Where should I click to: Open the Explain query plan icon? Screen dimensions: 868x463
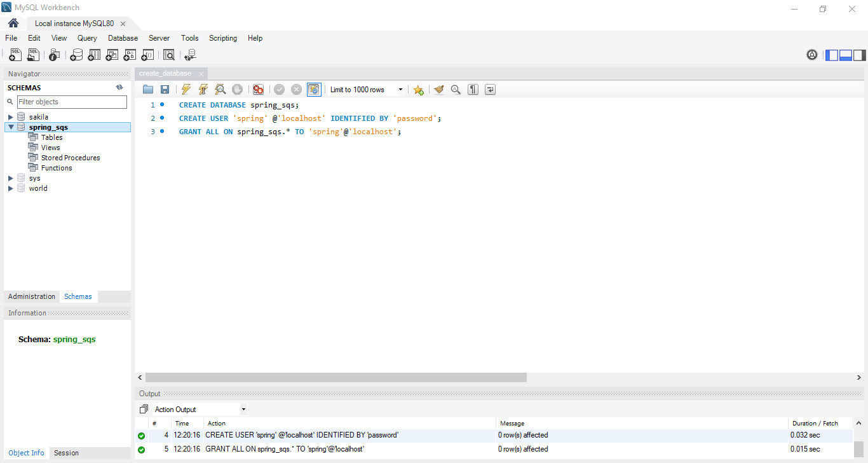tap(220, 89)
